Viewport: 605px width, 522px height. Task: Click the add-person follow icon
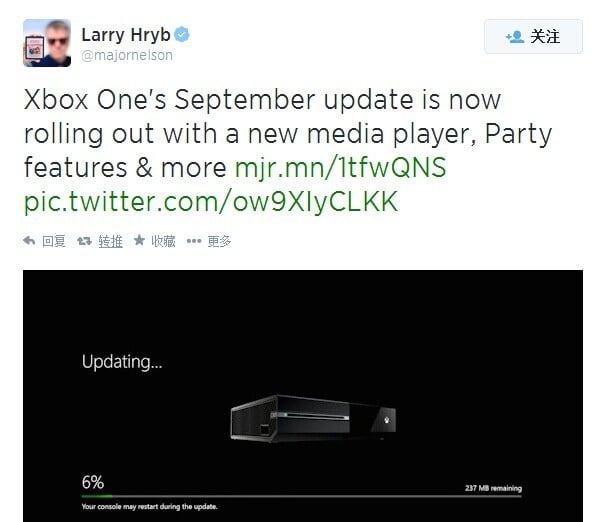(515, 37)
